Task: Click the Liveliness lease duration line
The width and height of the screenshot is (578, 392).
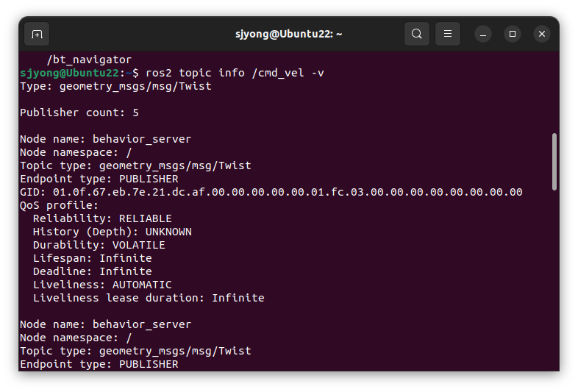Action: tap(149, 298)
